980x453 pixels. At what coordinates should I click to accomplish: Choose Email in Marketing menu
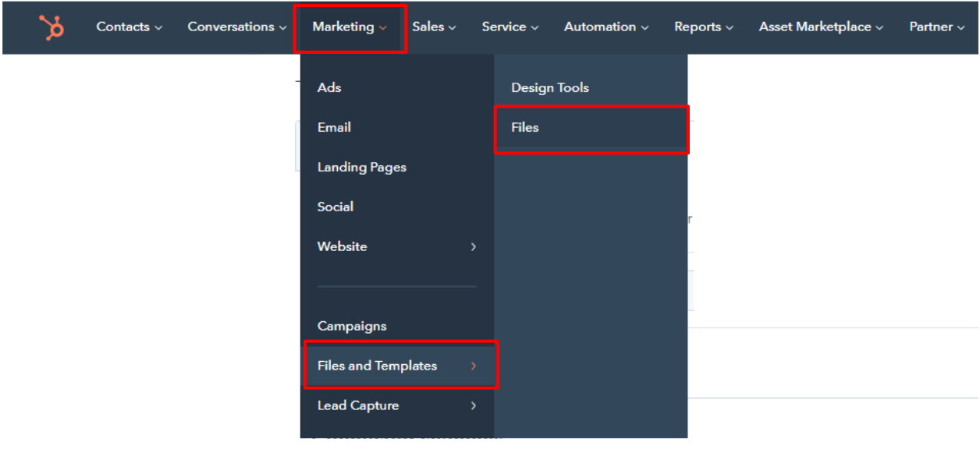pos(334,127)
